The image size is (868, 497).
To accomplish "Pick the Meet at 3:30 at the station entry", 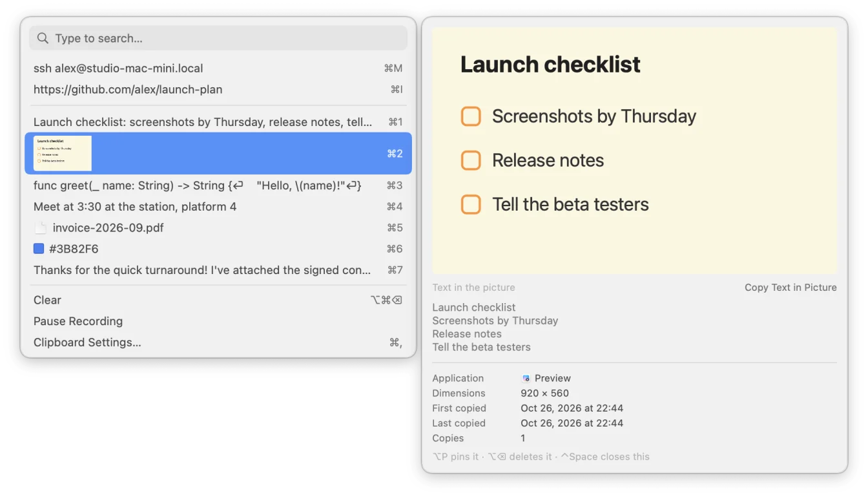I will click(x=218, y=207).
